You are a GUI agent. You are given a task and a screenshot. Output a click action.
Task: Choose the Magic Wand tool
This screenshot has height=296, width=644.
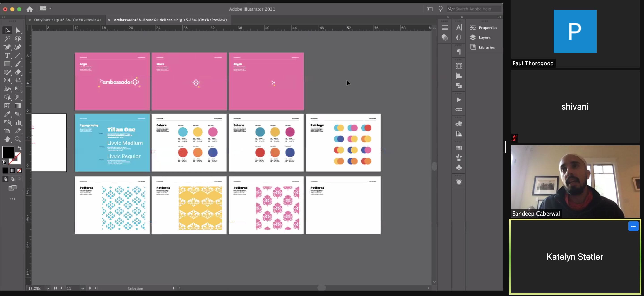coord(7,39)
